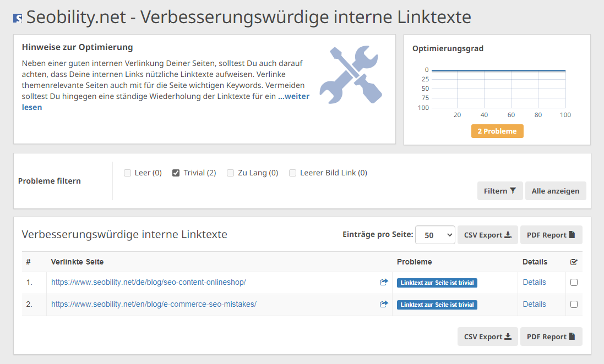Screen dimensions: 604x364
Task: Uncheck the Trivial (2) filter checkbox
Action: (176, 173)
